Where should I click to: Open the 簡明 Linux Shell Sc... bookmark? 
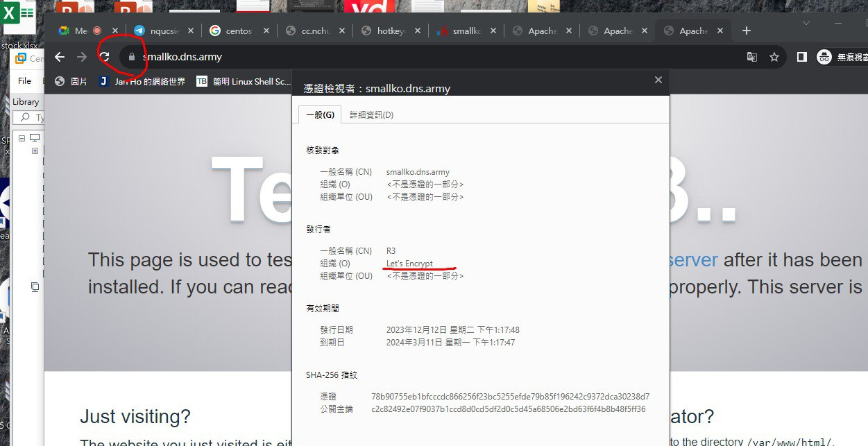(x=244, y=81)
